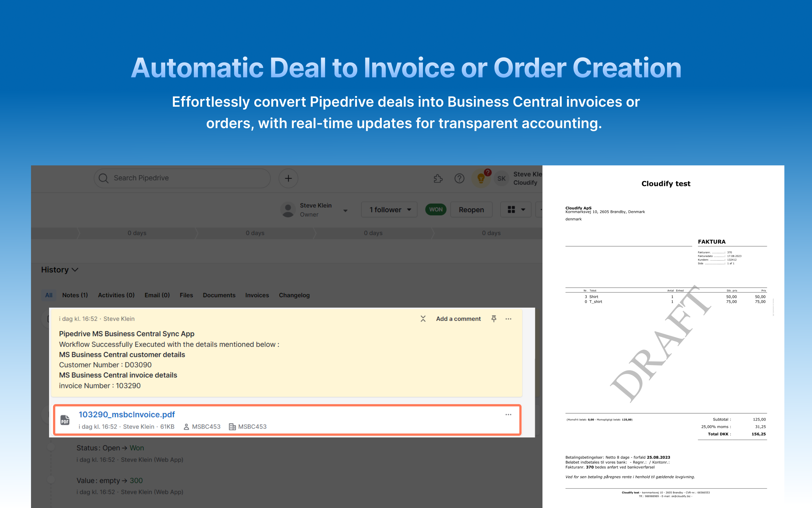Click the person icon beside MSBC453

coord(186,427)
